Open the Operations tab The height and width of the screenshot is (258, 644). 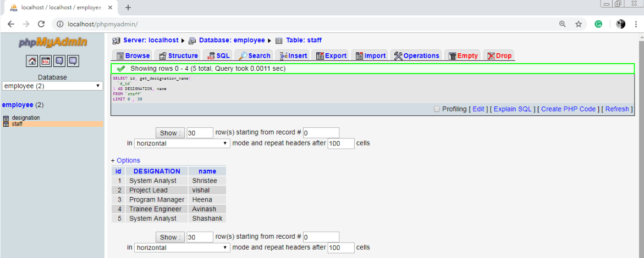pyautogui.click(x=416, y=56)
